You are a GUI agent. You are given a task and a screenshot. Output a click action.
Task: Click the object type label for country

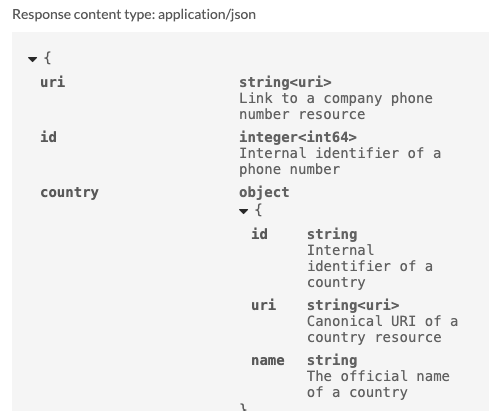coord(264,192)
